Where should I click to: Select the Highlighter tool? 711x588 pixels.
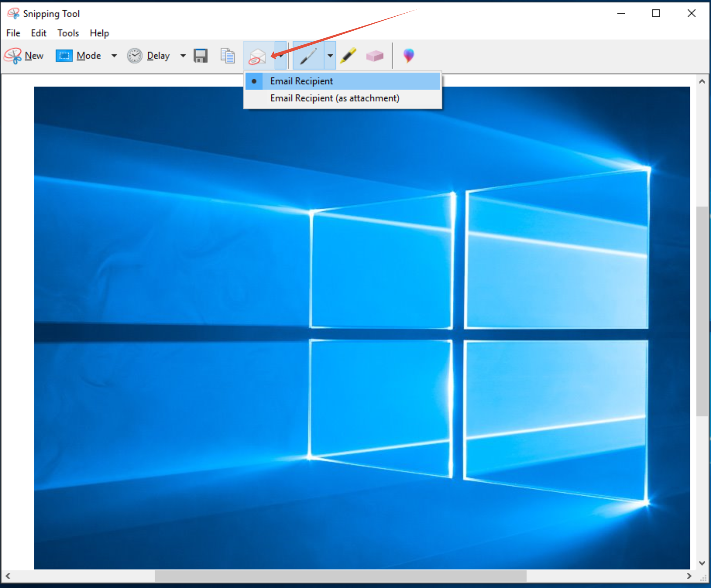(x=348, y=56)
